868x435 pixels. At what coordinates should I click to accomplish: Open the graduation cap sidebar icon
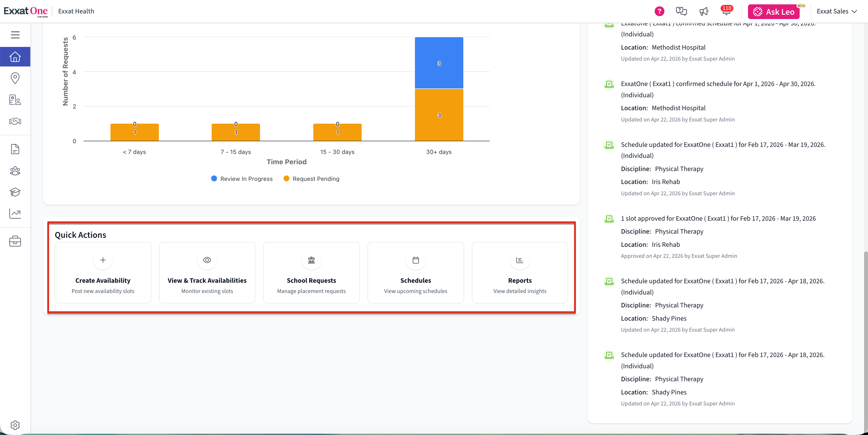tap(15, 192)
